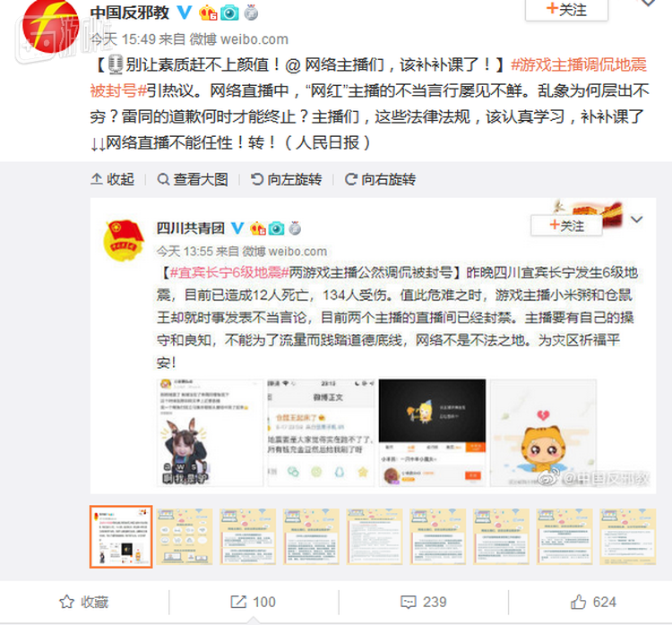Open the #宜宾长宁6级地震# topic in the embedded post

click(229, 272)
